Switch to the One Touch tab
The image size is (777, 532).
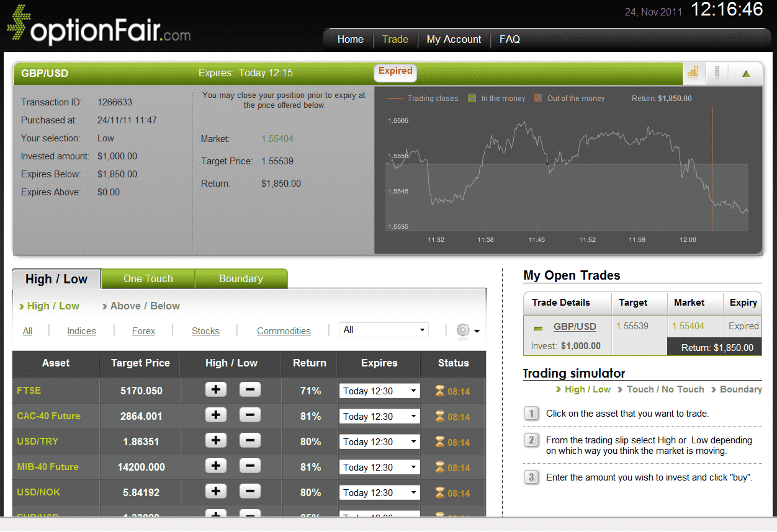(148, 279)
